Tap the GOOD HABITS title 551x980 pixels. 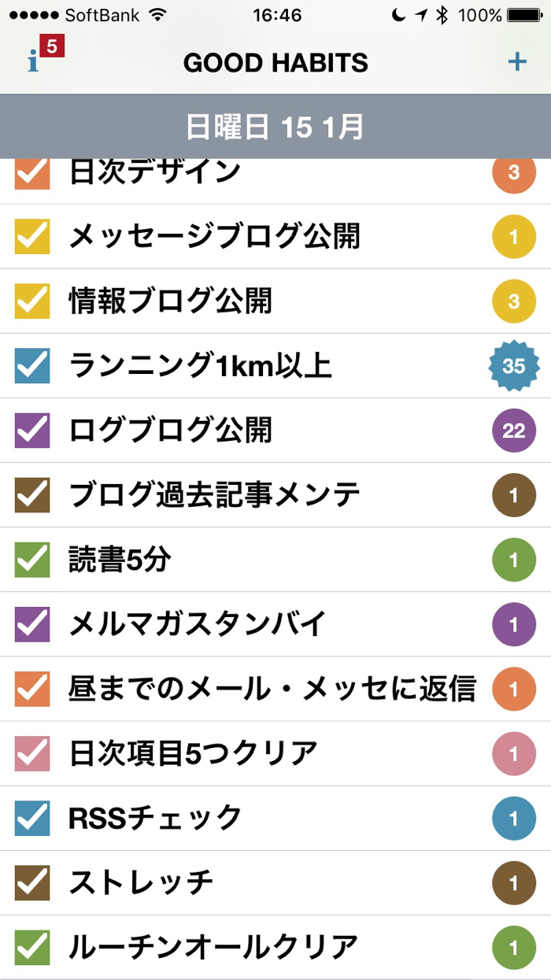point(275,63)
